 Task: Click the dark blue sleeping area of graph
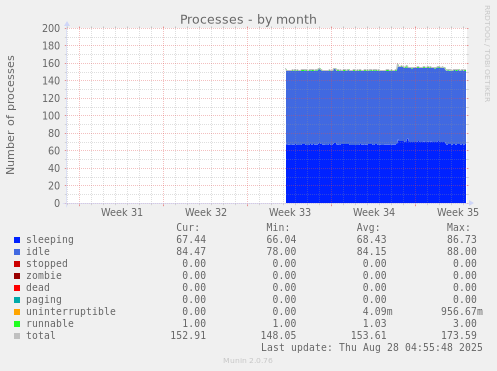pyautogui.click(x=376, y=174)
